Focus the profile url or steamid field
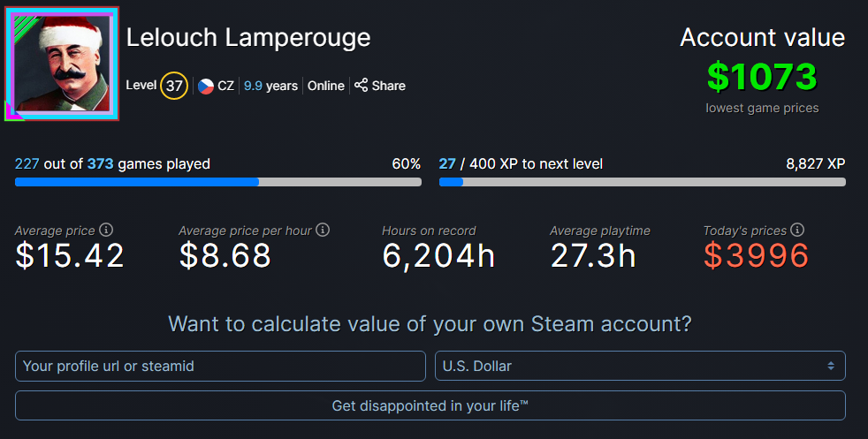Viewport: 868px width, 439px height. pyautogui.click(x=220, y=366)
